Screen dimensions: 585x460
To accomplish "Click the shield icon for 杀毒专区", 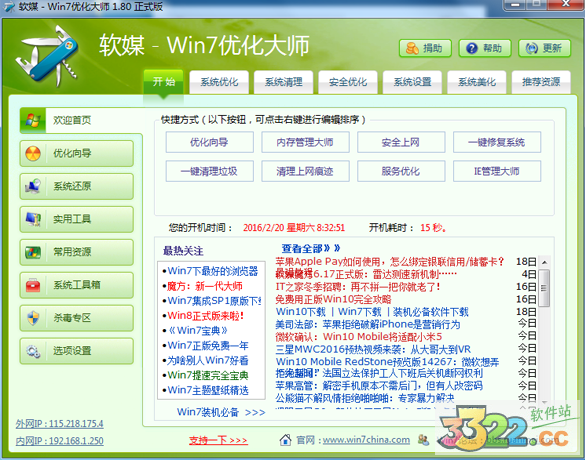I will 33,318.
